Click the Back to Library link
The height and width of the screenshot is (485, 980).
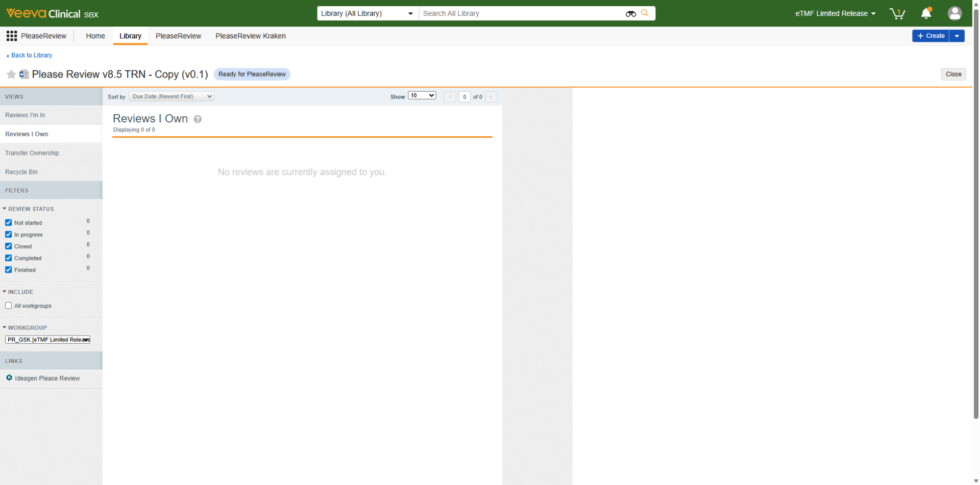(x=29, y=55)
